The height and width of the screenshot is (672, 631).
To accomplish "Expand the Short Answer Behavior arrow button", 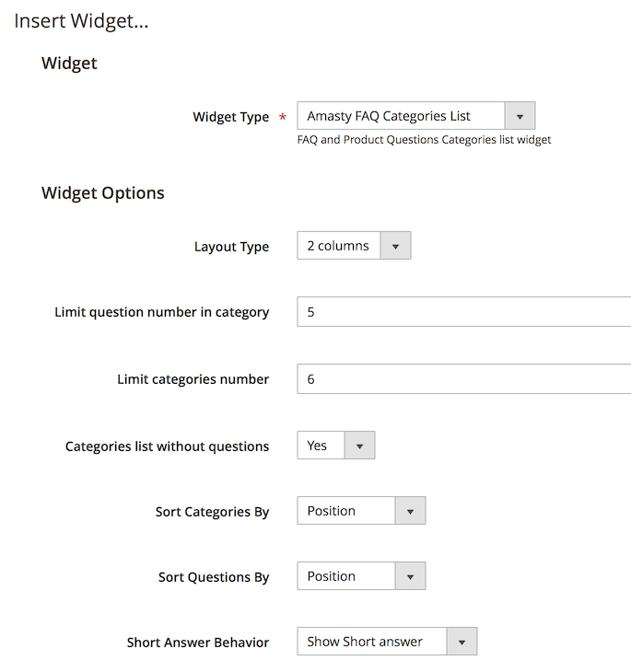I will coord(462,642).
